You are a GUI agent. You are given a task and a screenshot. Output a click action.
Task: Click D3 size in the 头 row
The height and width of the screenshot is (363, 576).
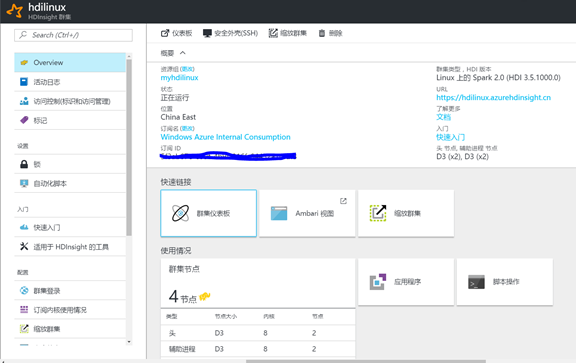[x=219, y=333]
